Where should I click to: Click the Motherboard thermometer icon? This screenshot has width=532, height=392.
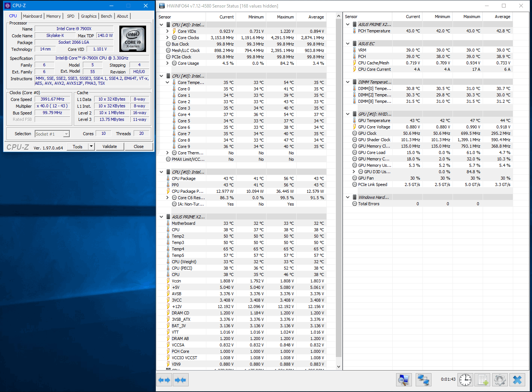168,223
